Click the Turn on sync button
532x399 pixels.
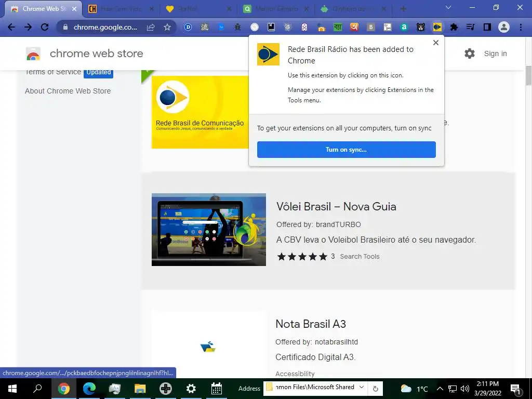(x=347, y=150)
